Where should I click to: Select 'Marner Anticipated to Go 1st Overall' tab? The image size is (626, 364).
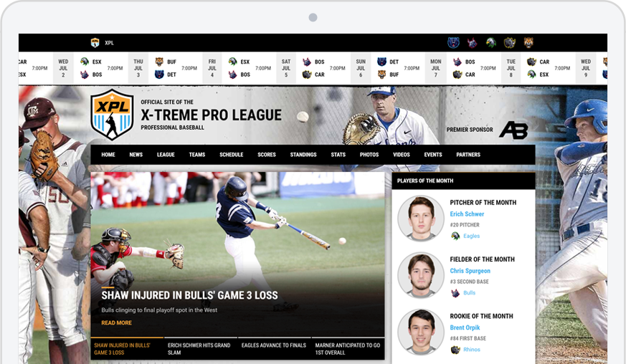[x=348, y=349]
